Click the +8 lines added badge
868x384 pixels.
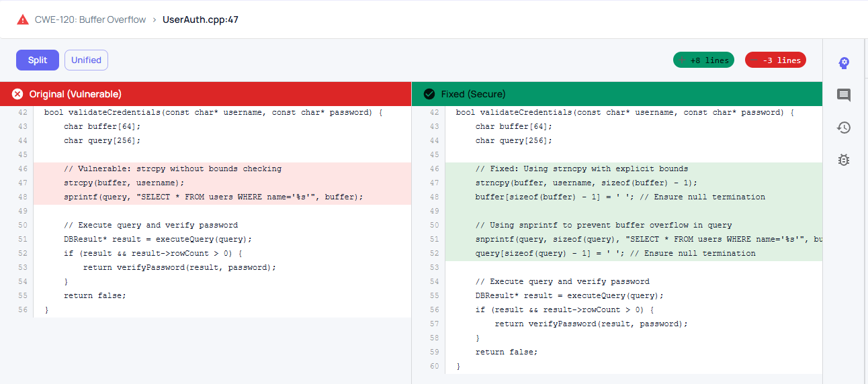tap(703, 60)
